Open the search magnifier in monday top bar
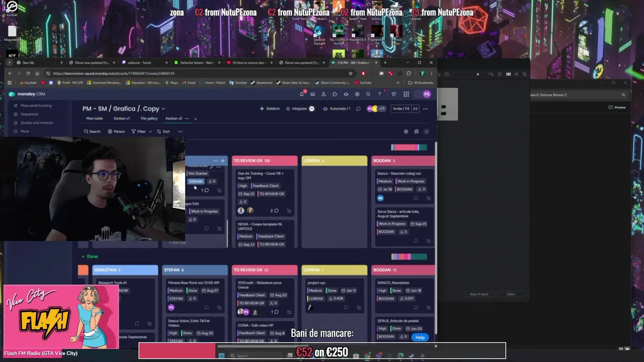This screenshot has width=644, height=362. tap(368, 94)
